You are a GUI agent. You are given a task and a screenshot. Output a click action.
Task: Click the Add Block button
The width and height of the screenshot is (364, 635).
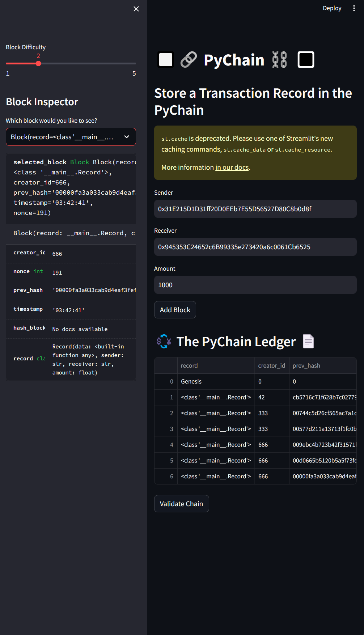tap(175, 310)
